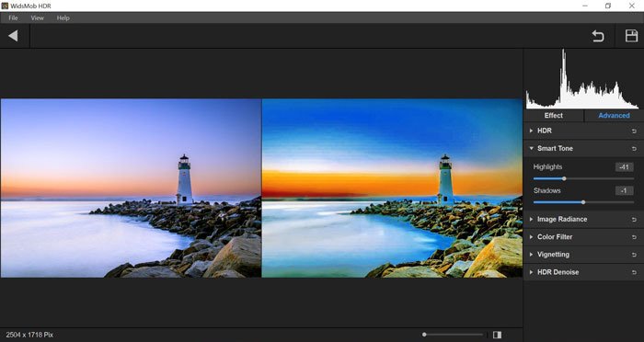Image resolution: width=644 pixels, height=342 pixels.
Task: Reset the Color Filter section settings
Action: (x=634, y=237)
